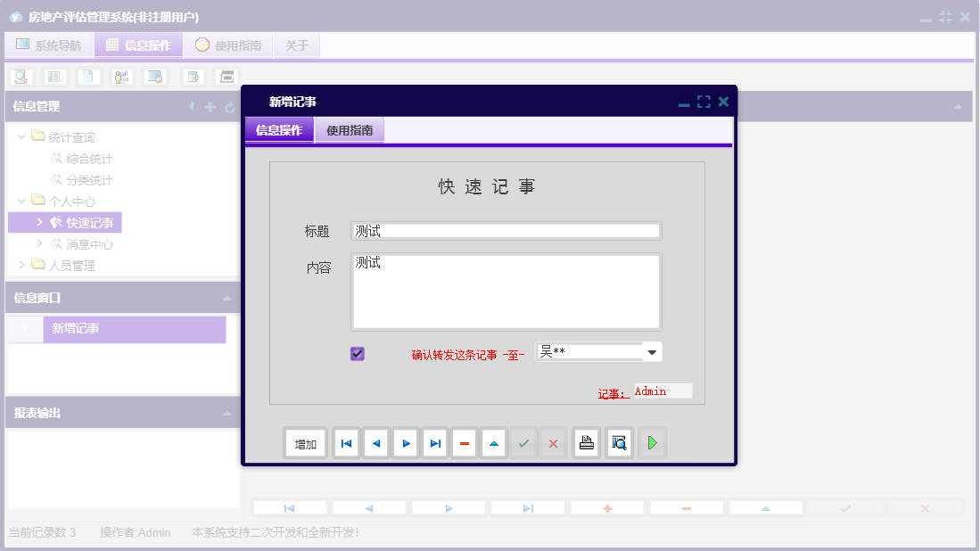
Task: Click the 关于 menu item
Action: (297, 44)
